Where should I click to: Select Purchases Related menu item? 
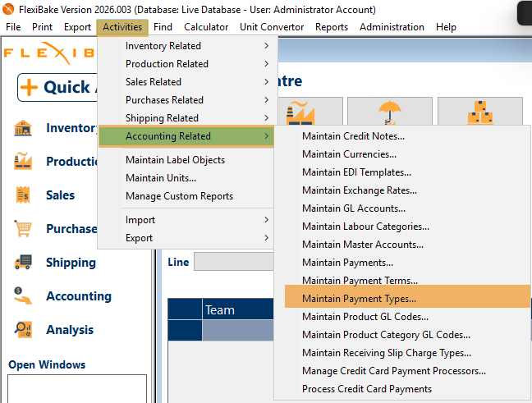click(186, 100)
